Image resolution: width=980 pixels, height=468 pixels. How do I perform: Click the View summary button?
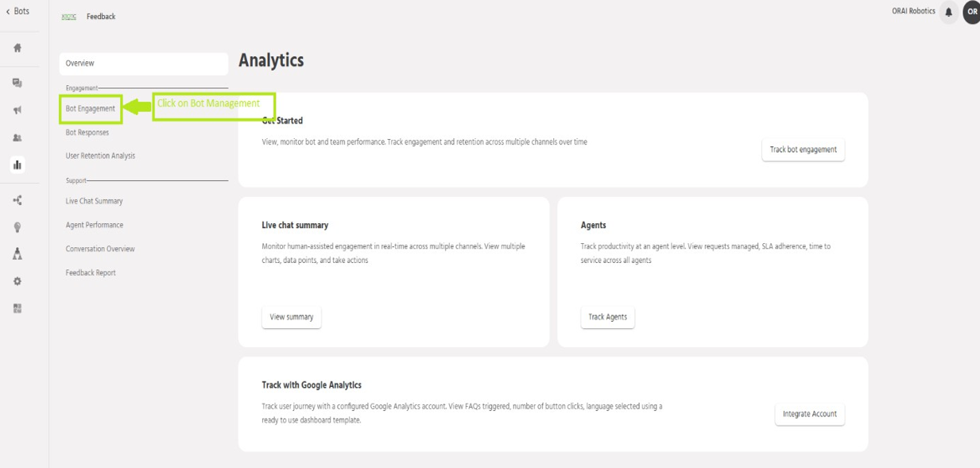click(291, 317)
